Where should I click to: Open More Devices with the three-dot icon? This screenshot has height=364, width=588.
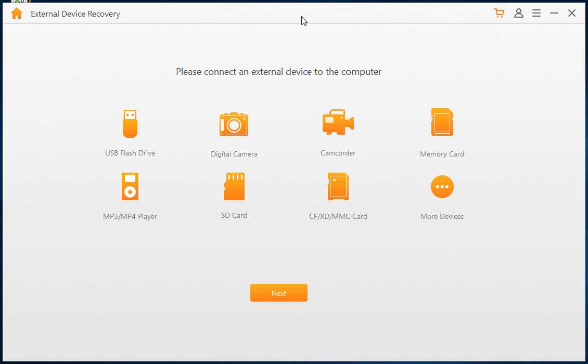[442, 187]
